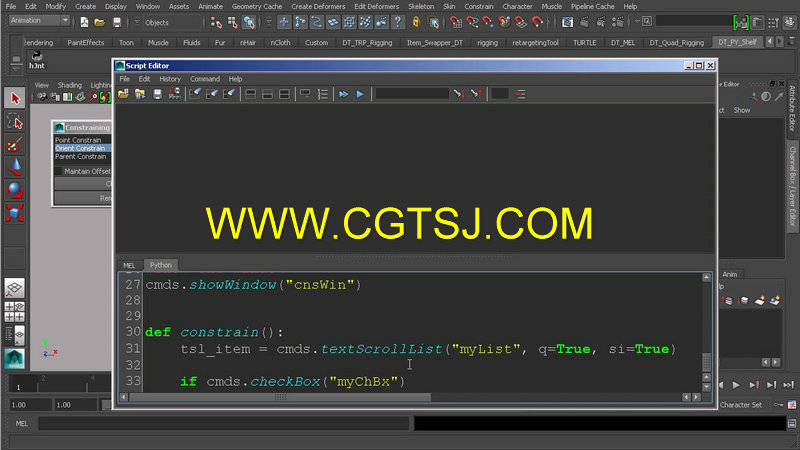The height and width of the screenshot is (450, 800).
Task: Click Open Scene folder icon on status line
Action: click(100, 22)
